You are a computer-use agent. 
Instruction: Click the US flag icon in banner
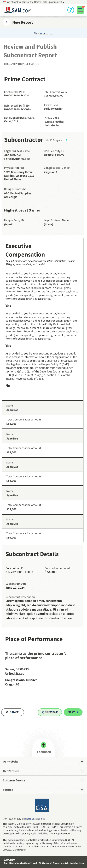pos(4,2)
